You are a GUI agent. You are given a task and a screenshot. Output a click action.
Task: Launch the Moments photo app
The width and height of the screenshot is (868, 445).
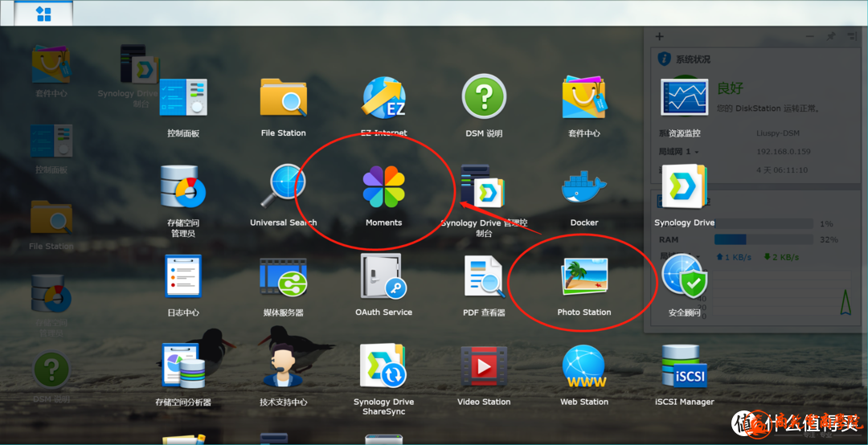pyautogui.click(x=383, y=186)
